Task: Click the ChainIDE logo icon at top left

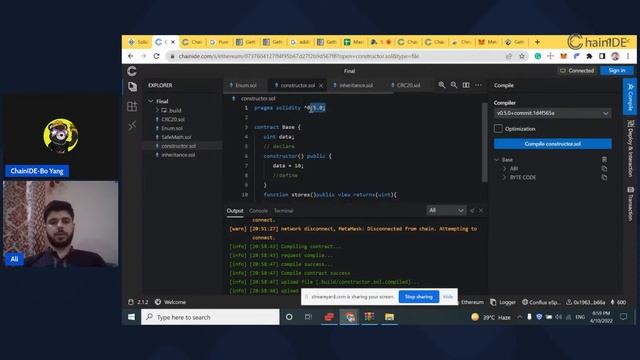Action: coord(131,71)
